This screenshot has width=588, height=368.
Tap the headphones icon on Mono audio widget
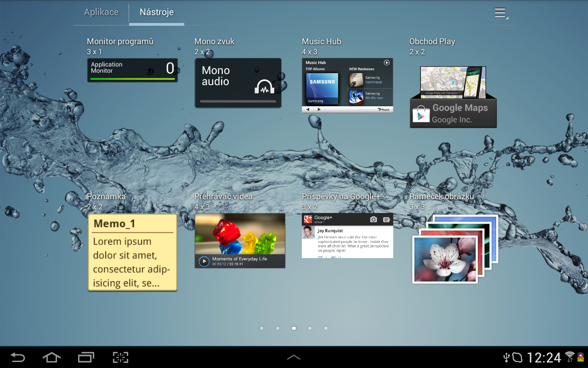pyautogui.click(x=266, y=86)
